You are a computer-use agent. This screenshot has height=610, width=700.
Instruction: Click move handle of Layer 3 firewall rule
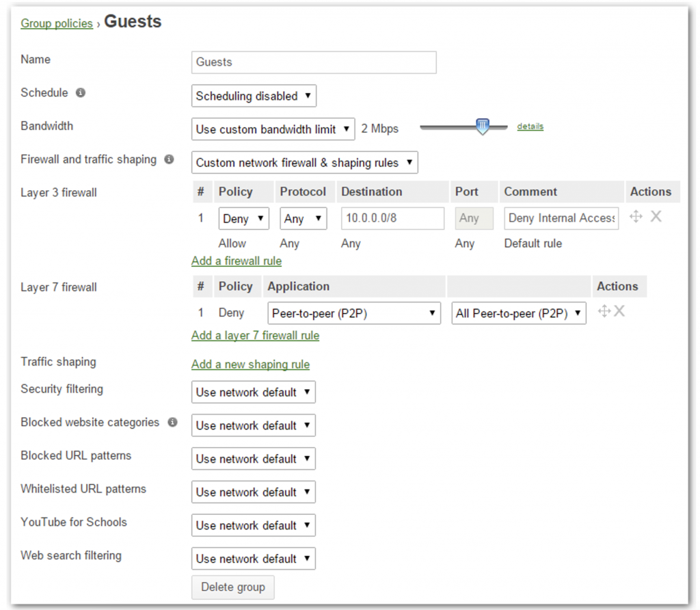(636, 217)
